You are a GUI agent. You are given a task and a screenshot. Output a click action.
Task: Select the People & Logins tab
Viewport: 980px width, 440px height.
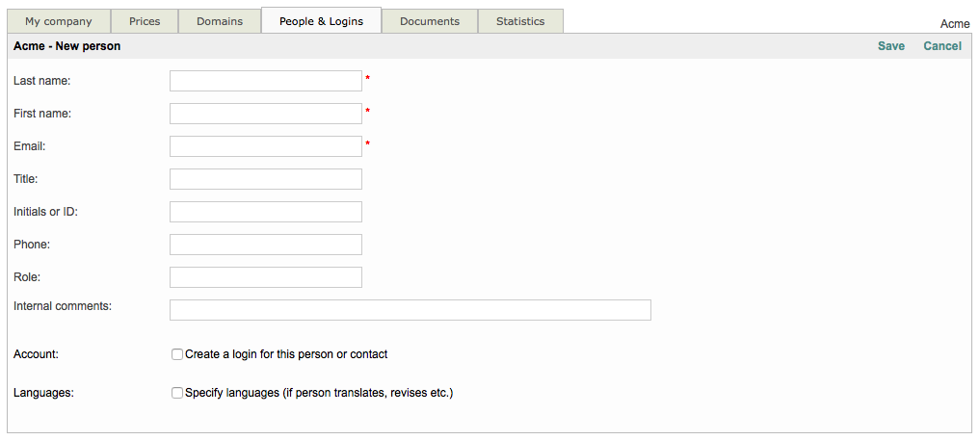pyautogui.click(x=321, y=21)
